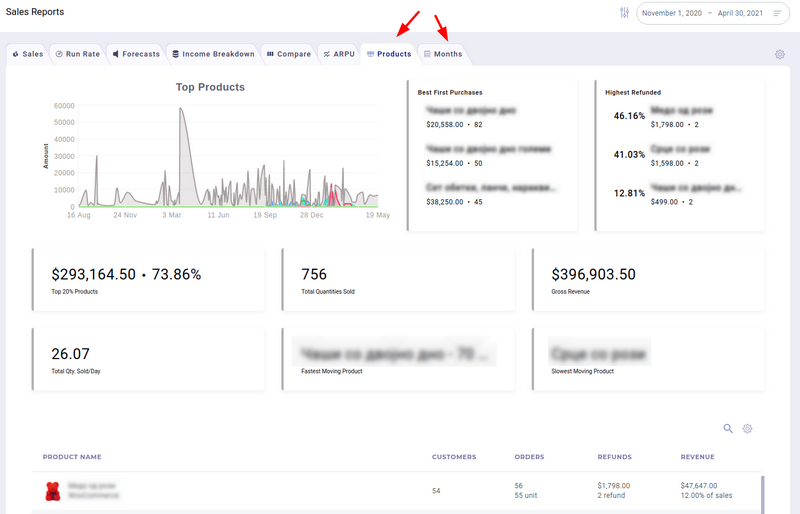Click the red teddy bear product thumbnail

(53, 491)
